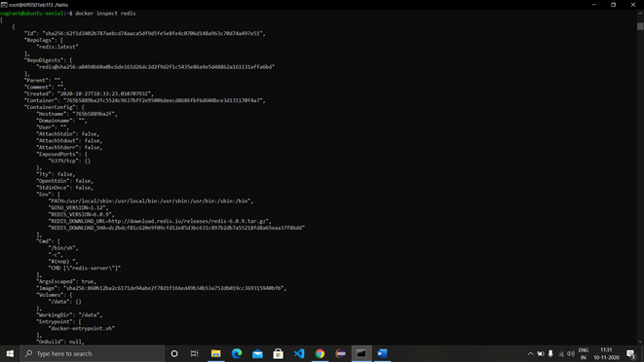Click the "docker-entrypoint.sh" line
Image resolution: width=644 pixels, height=362 pixels.
click(x=81, y=328)
